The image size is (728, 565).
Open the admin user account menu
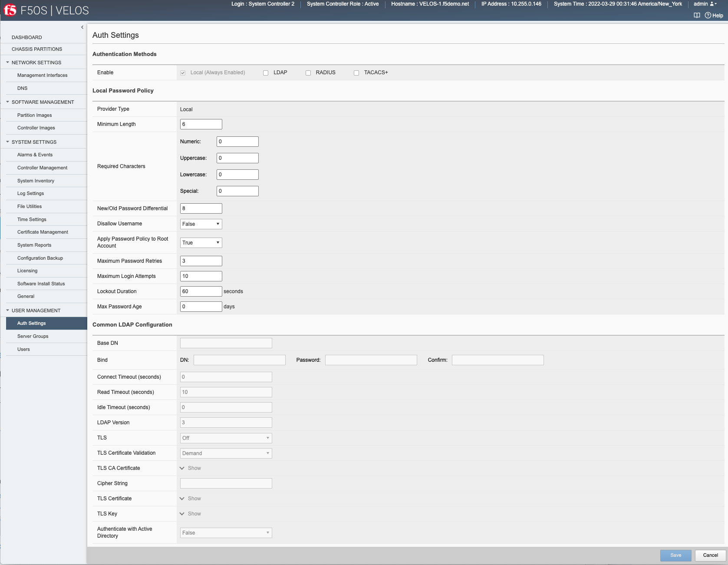click(703, 4)
